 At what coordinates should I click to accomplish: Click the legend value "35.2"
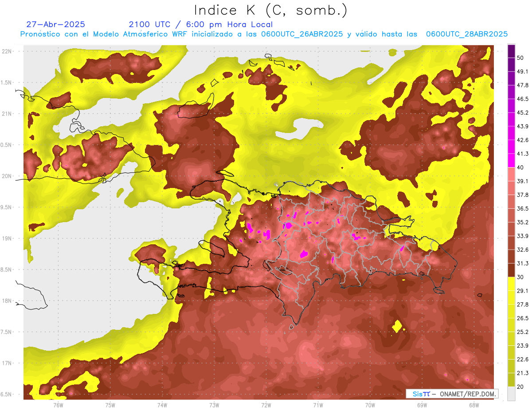click(523, 222)
